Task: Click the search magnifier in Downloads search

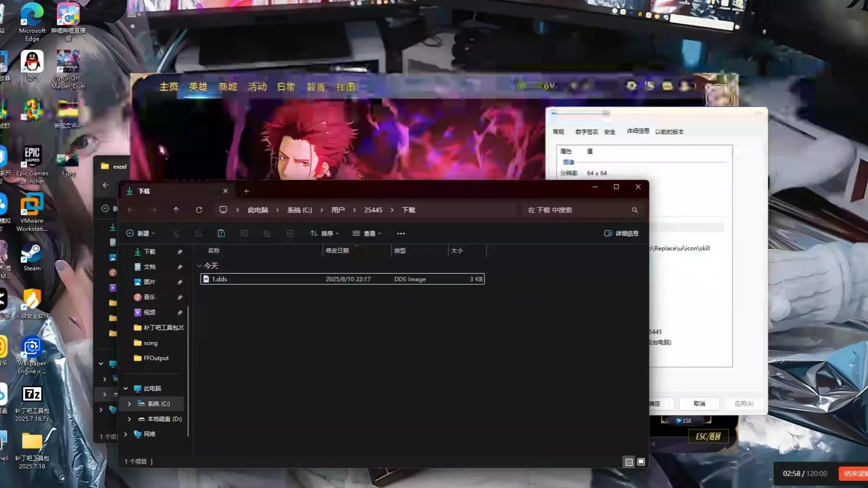Action: click(x=634, y=210)
